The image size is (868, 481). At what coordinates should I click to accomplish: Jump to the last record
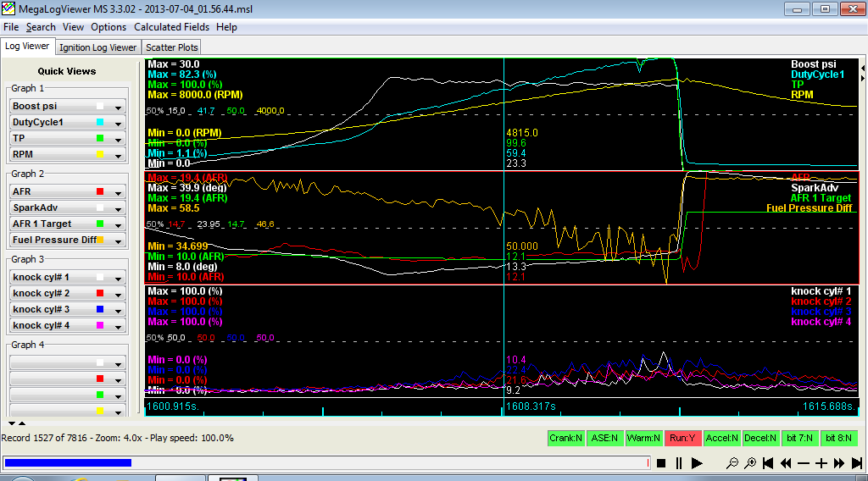(x=857, y=463)
